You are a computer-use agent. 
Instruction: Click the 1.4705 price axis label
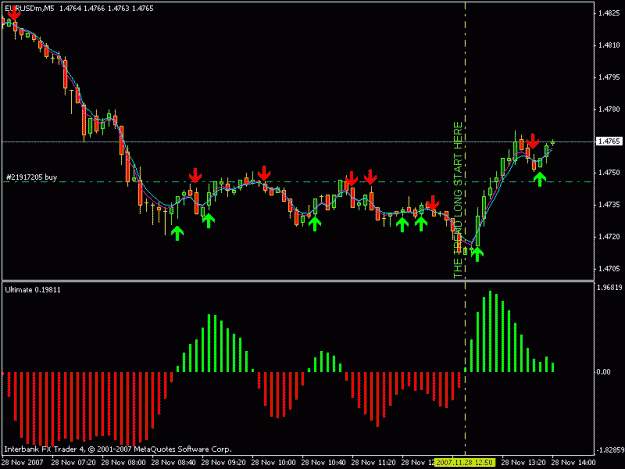(609, 269)
